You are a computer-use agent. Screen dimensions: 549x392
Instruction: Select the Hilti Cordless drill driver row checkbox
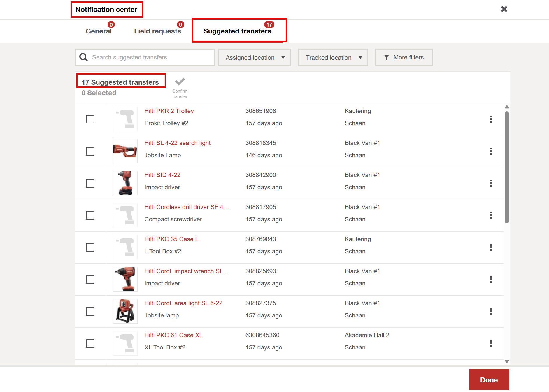[x=90, y=215]
